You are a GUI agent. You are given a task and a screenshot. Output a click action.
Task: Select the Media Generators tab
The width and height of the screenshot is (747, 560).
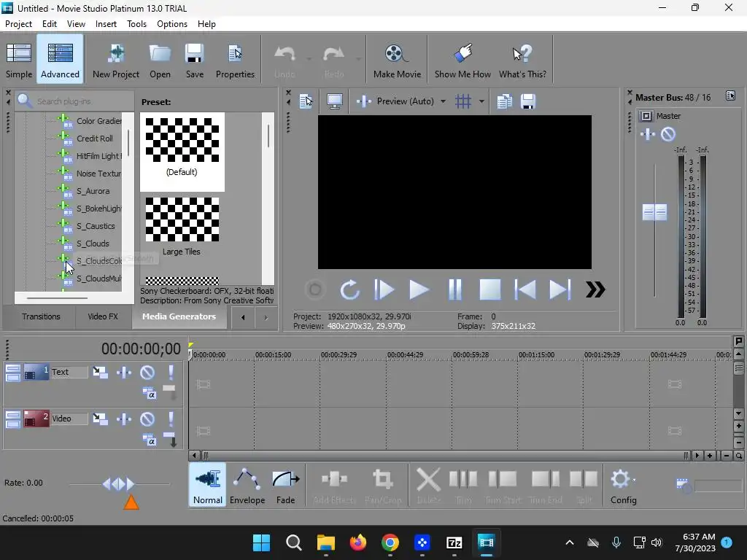pos(179,316)
